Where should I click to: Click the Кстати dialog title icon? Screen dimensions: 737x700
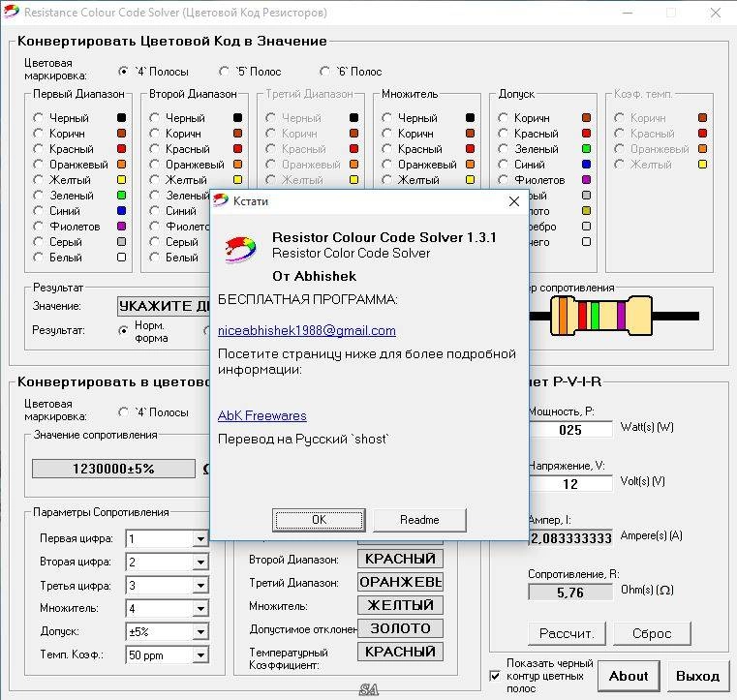(x=221, y=200)
